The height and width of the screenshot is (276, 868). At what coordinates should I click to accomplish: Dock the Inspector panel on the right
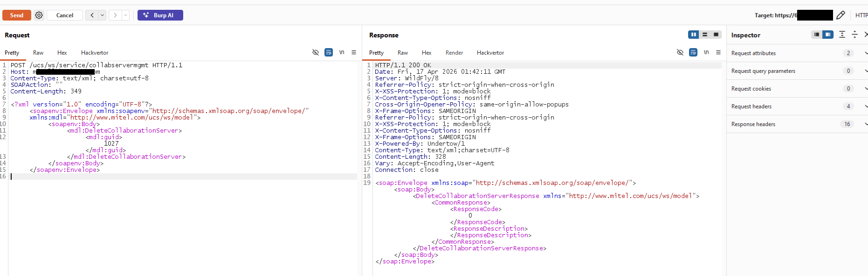828,35
